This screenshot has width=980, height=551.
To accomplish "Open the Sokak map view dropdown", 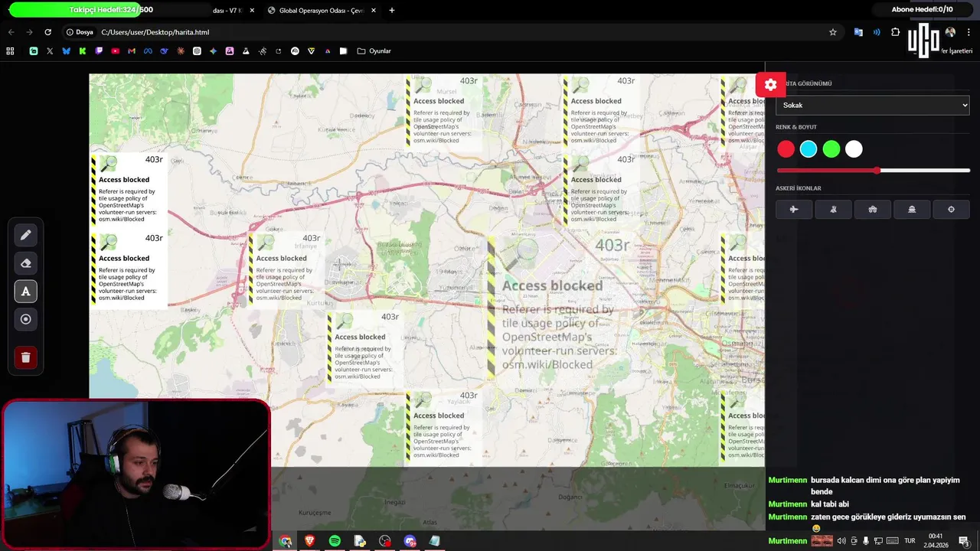I will click(872, 105).
